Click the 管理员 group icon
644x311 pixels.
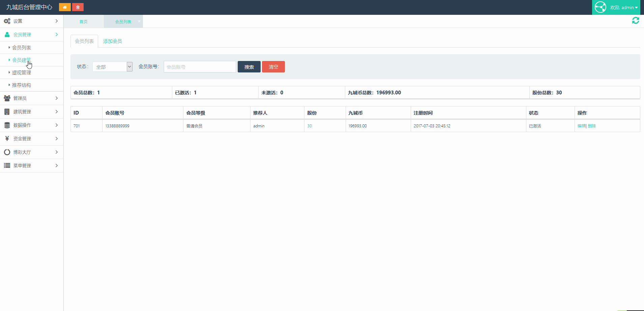pyautogui.click(x=7, y=98)
